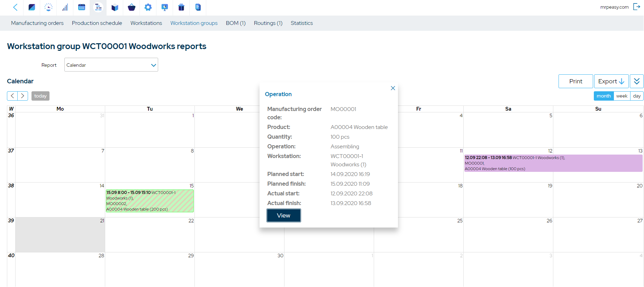Close the Operation popup
Viewport: 644px width, 287px height.
coord(393,88)
